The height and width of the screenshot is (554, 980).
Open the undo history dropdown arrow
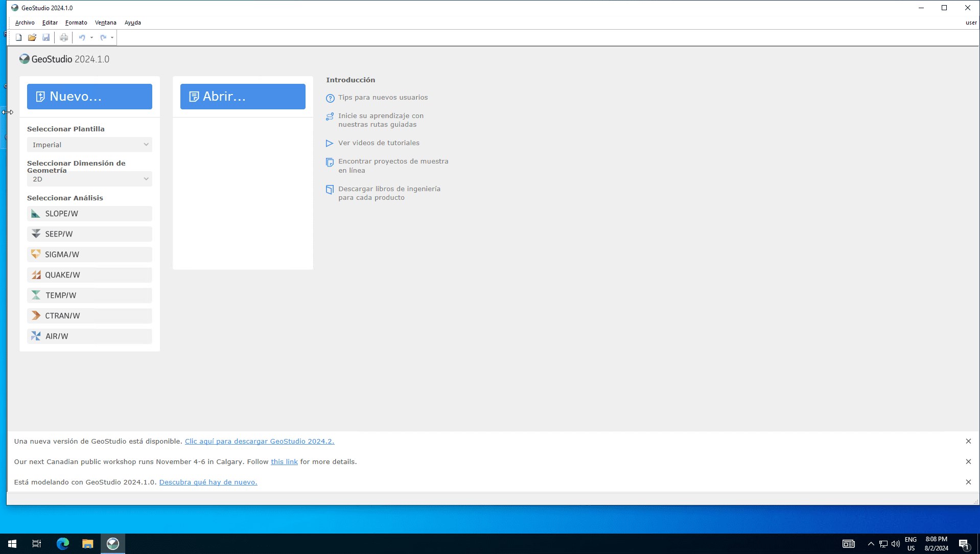click(x=92, y=37)
